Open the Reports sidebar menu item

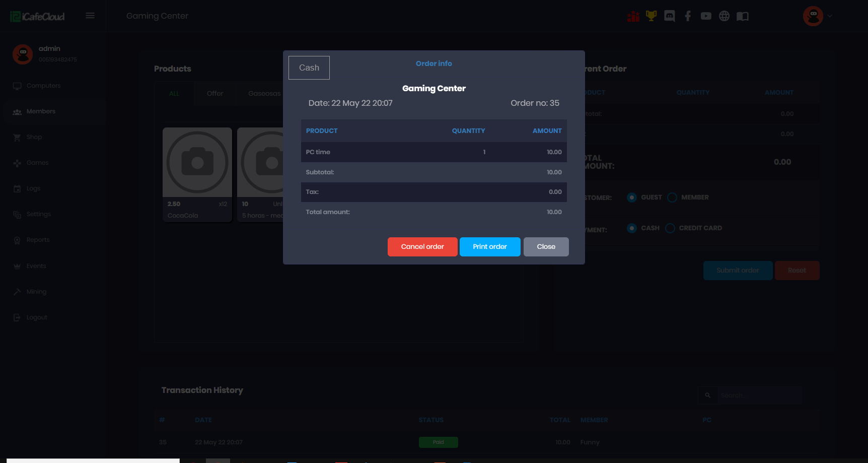pyautogui.click(x=38, y=240)
